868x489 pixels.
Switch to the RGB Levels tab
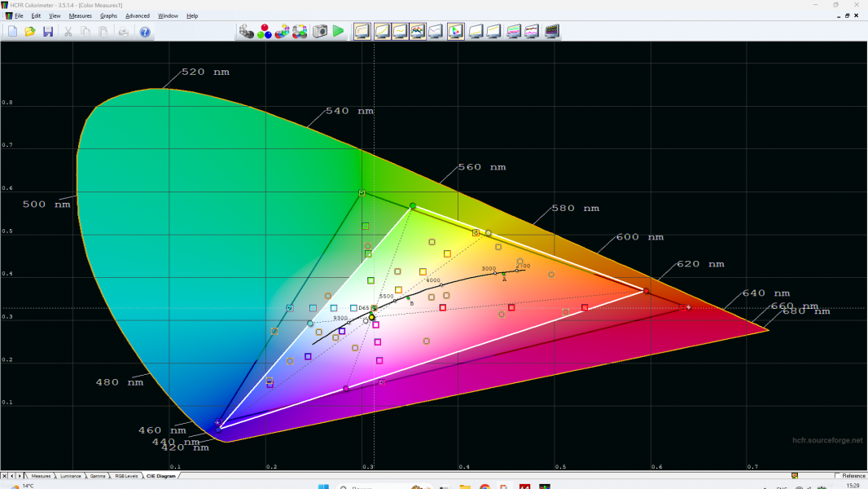(x=126, y=476)
